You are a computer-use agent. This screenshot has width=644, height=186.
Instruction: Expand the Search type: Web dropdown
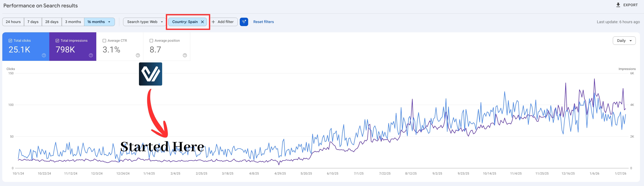click(x=144, y=22)
